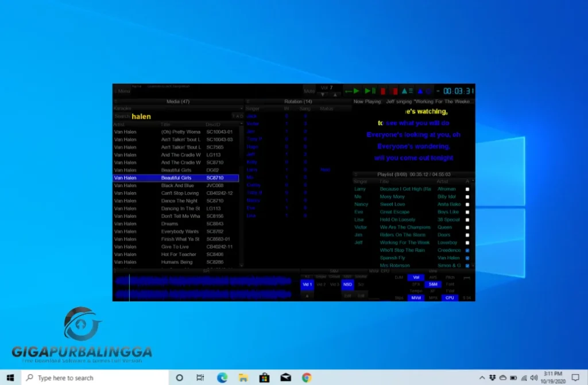Viewport: 588px width, 385px height.
Task: Uncheck the Working For The Week playlist box
Action: [x=467, y=243]
